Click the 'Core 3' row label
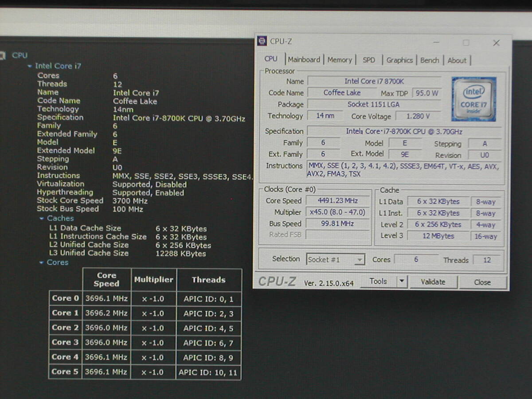The height and width of the screenshot is (399, 532). coord(65,342)
